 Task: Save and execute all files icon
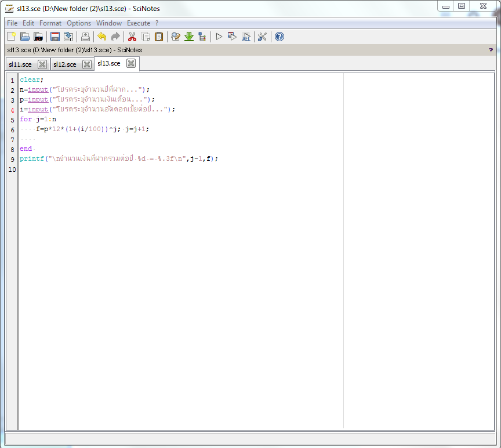[x=246, y=37]
